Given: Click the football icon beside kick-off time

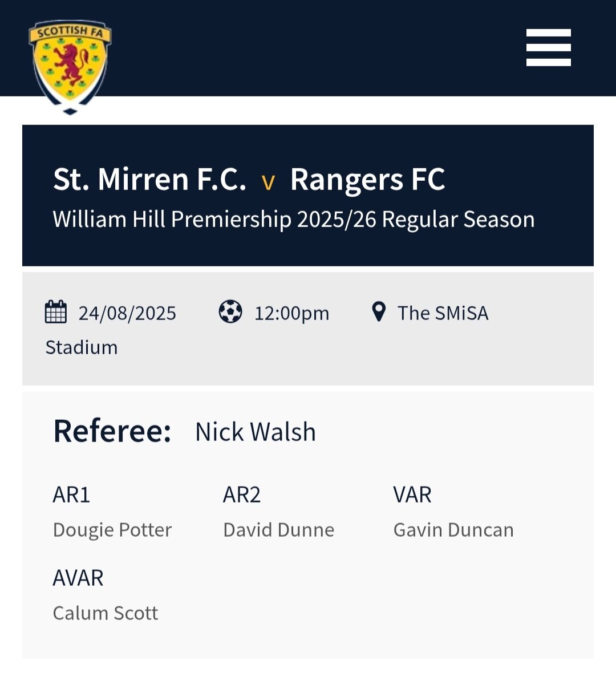Looking at the screenshot, I should coord(230,312).
